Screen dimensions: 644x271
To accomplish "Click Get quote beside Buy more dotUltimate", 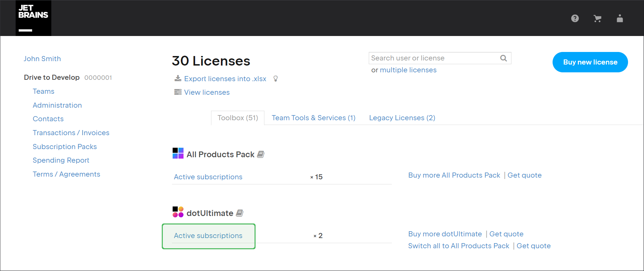I will (506, 234).
